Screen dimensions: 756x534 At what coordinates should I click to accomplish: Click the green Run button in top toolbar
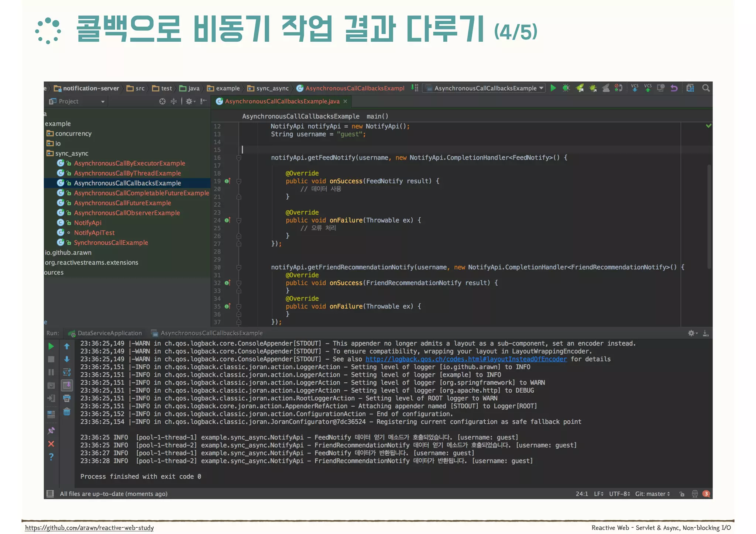tap(553, 88)
